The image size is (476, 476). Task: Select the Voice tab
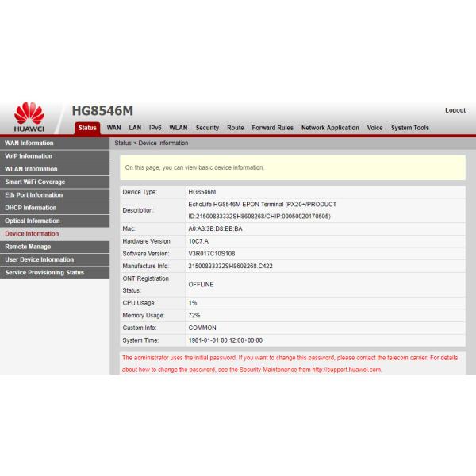[x=375, y=128]
